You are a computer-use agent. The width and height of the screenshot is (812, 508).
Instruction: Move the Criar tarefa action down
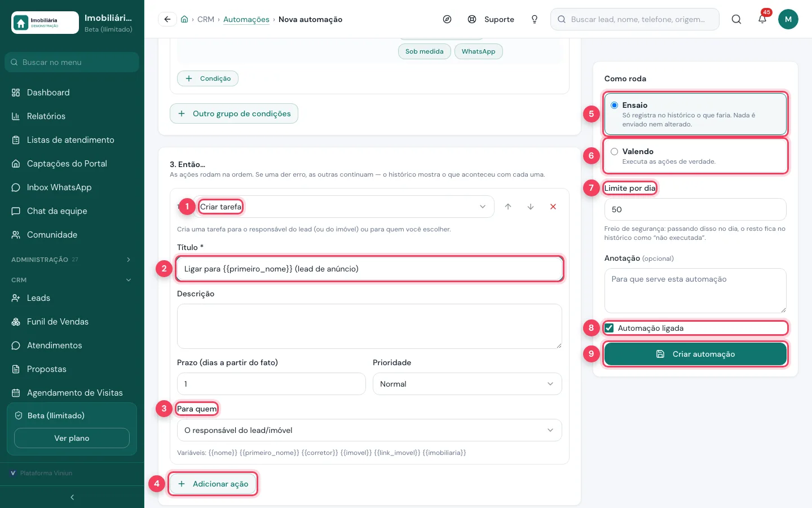coord(531,207)
